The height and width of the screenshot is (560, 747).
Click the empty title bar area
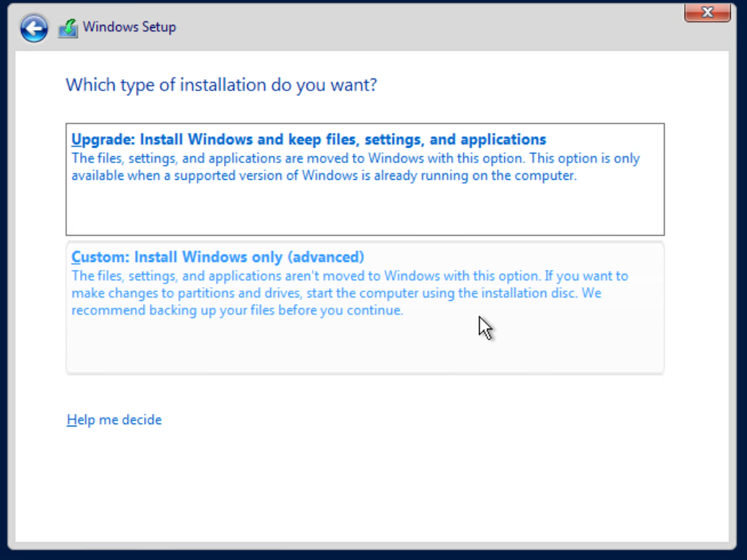(426, 27)
